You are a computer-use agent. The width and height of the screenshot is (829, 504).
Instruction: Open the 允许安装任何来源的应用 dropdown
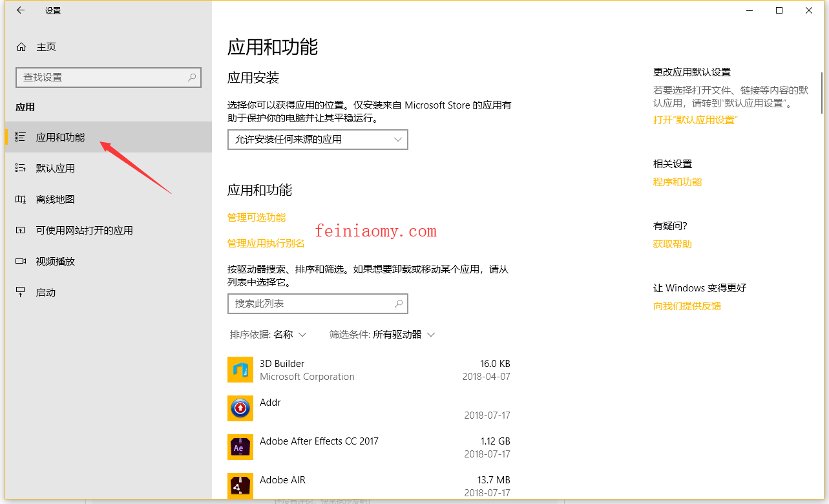(x=317, y=139)
